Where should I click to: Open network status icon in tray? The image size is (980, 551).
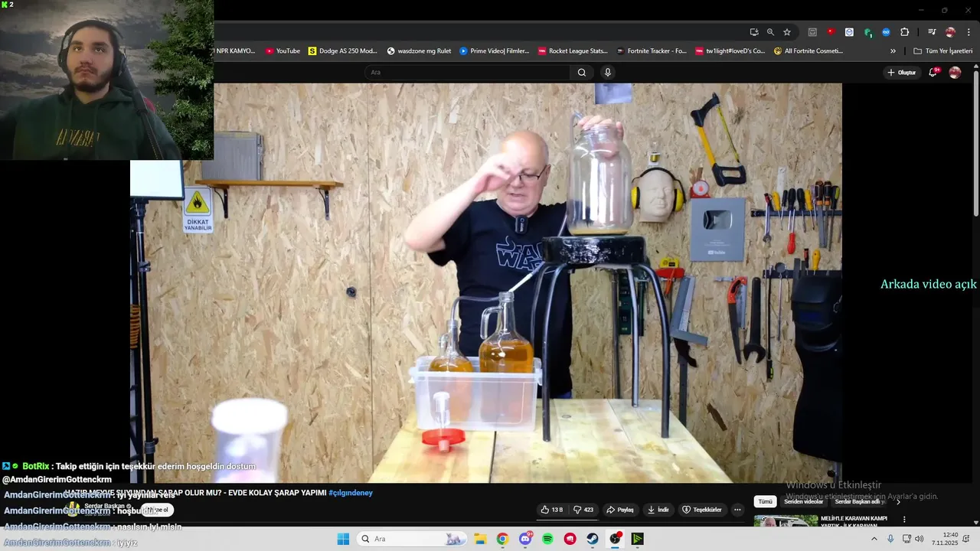tap(906, 539)
